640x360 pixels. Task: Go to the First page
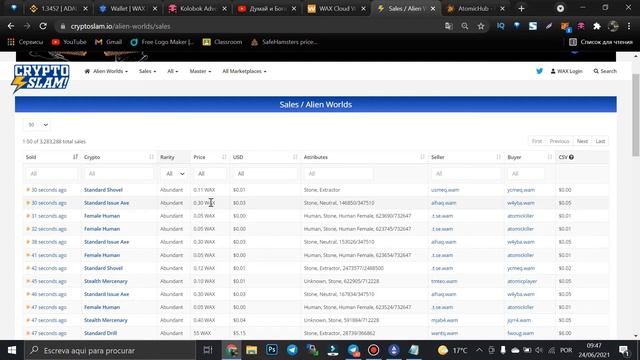click(537, 141)
